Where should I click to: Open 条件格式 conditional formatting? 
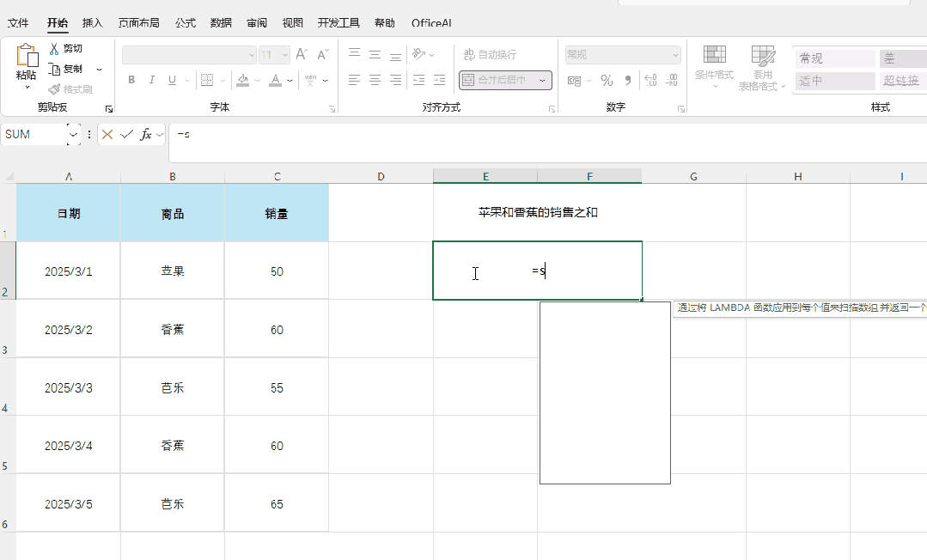point(714,67)
